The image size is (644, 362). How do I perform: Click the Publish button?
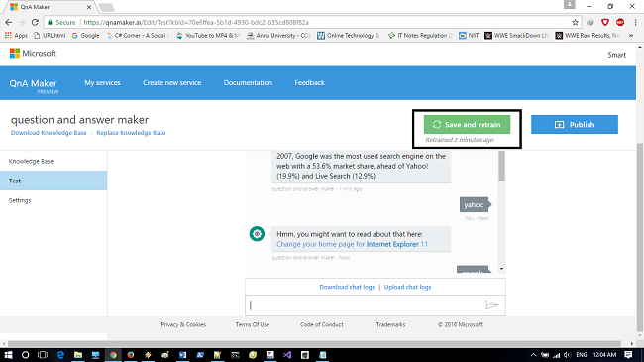pos(575,124)
